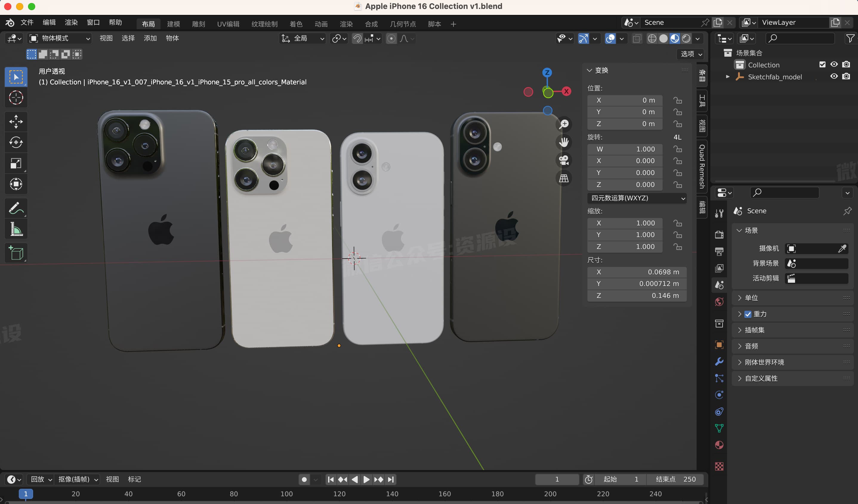Viewport: 858px width, 504px height.
Task: Click the viewport zoom magnifier icon
Action: pyautogui.click(x=564, y=124)
